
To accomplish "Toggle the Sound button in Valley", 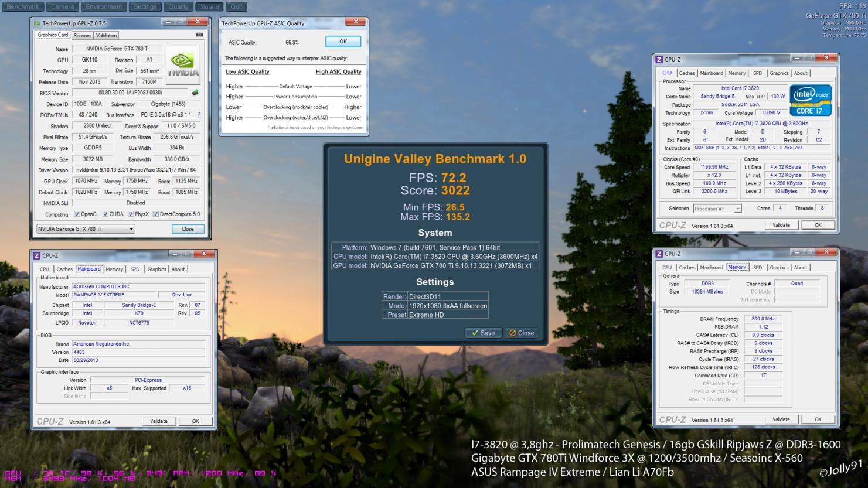I will click(x=210, y=7).
